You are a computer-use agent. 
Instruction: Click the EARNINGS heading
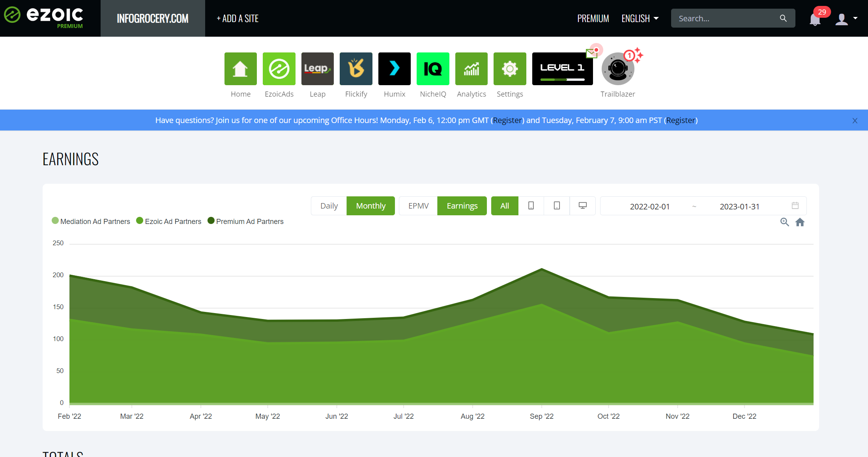coord(71,159)
